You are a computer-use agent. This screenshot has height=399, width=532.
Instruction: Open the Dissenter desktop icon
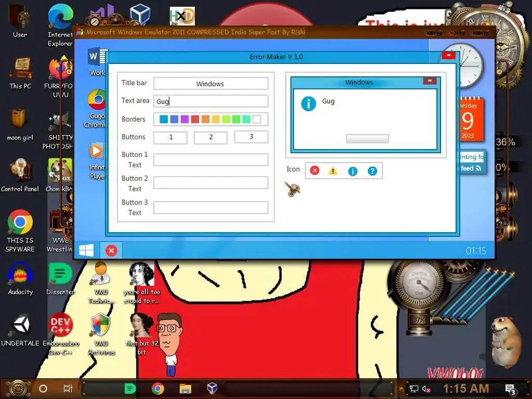(x=60, y=278)
